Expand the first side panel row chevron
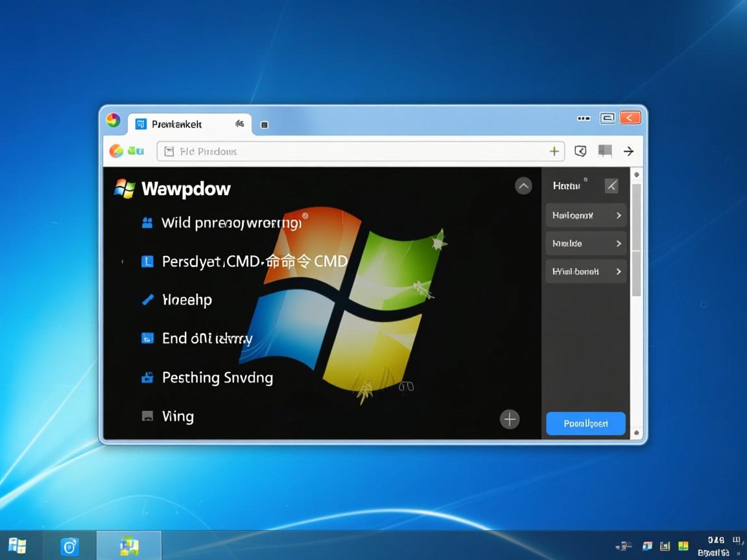This screenshot has height=560, width=747. click(x=618, y=215)
